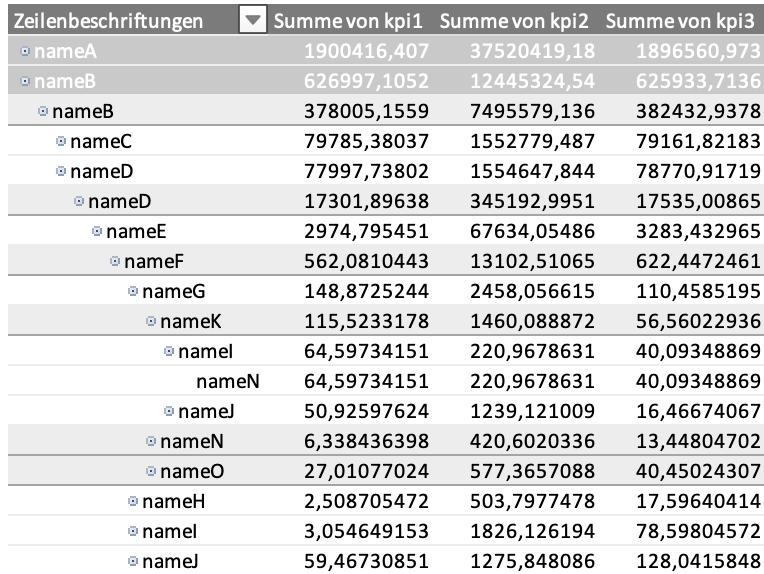Viewport: 764px width, 574px height.
Task: Select the nameC row label
Action: [101, 141]
